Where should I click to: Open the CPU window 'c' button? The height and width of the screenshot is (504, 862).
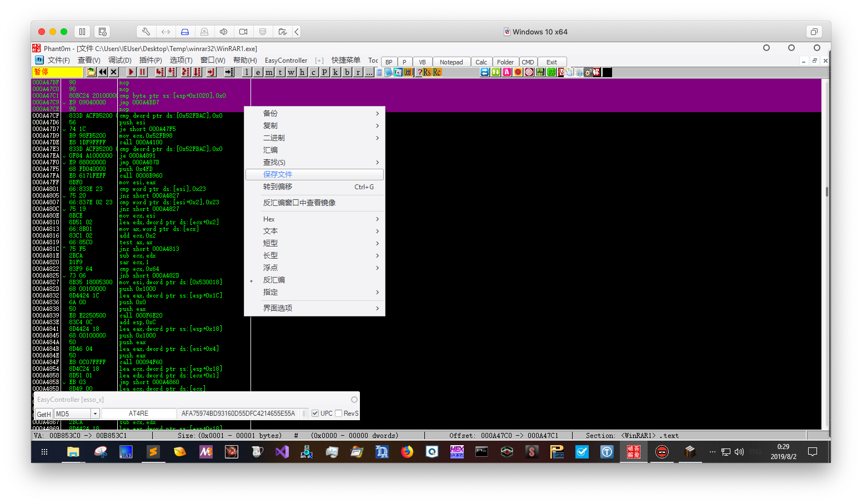click(313, 72)
